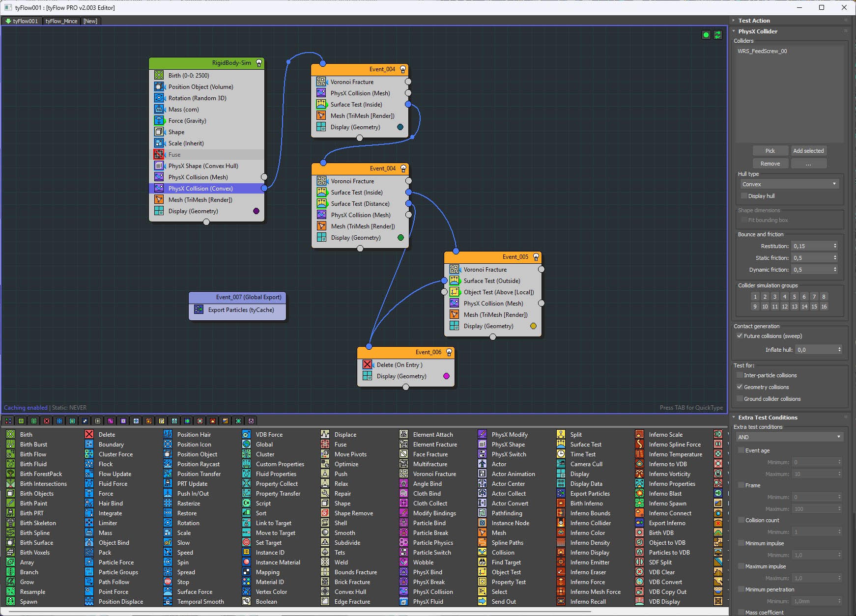The height and width of the screenshot is (616, 856).
Task: Enable Inter-particle collisions checkbox
Action: 740,375
